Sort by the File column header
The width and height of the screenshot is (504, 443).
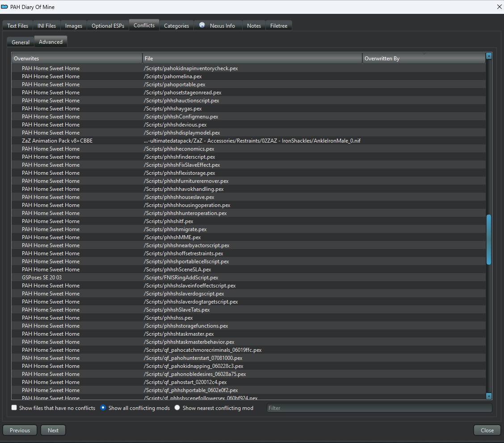coord(252,58)
